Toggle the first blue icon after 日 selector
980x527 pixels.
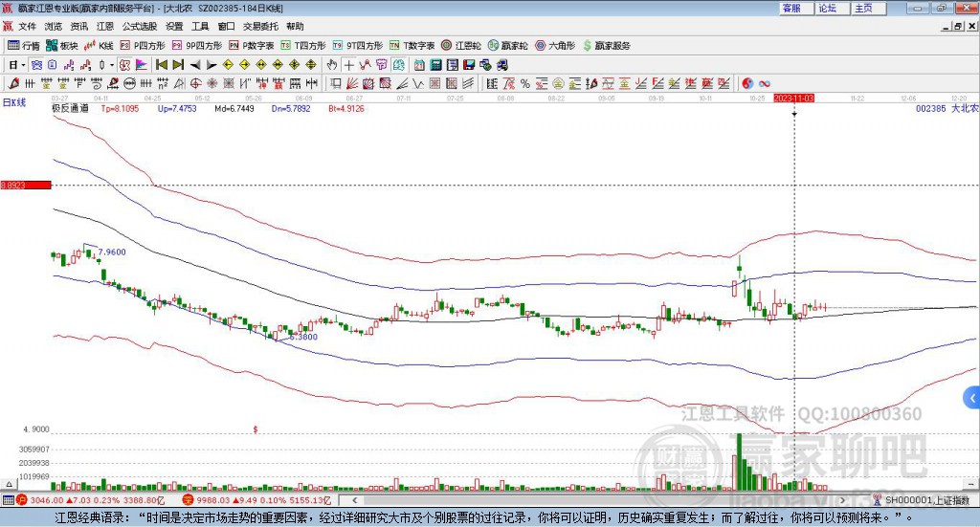tap(36, 64)
